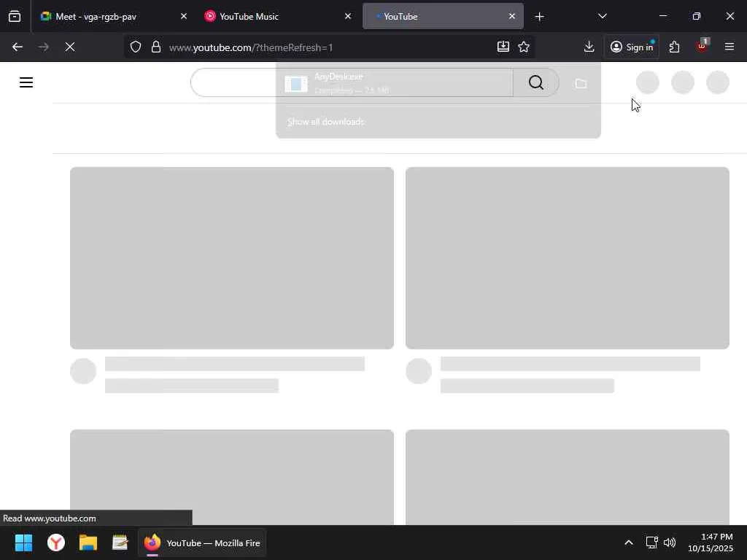
Task: Click Sign in to Firefox account
Action: [632, 47]
